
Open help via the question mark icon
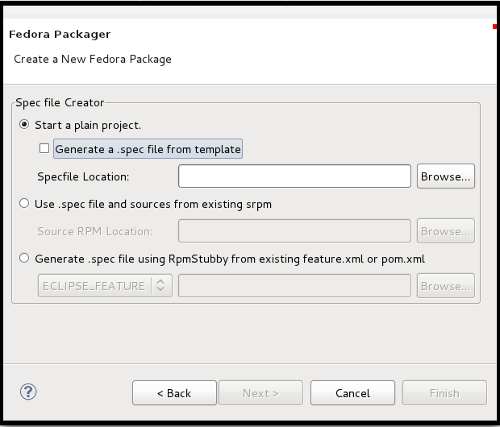(x=28, y=392)
